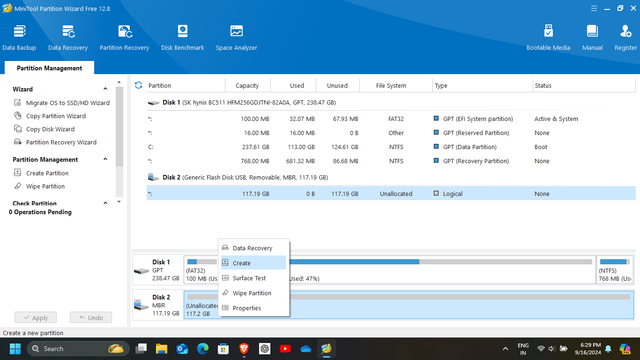Image resolution: width=640 pixels, height=360 pixels.
Task: Click the Undo button
Action: (91, 318)
